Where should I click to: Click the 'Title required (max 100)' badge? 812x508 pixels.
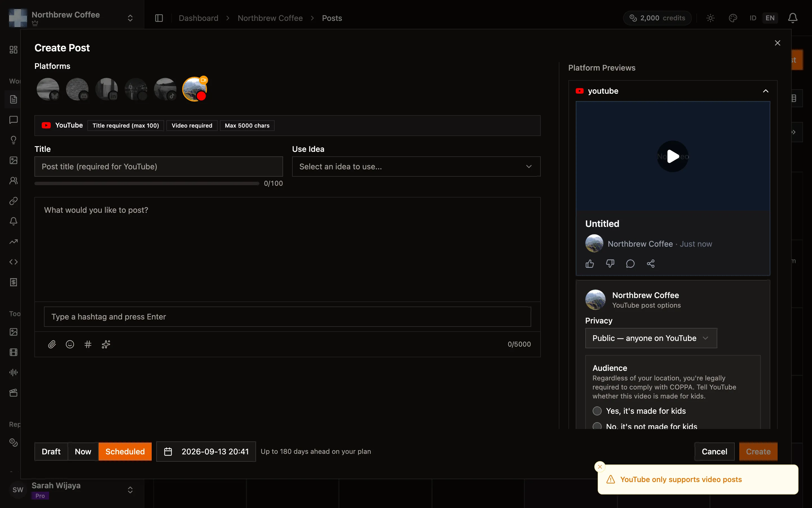(126, 126)
